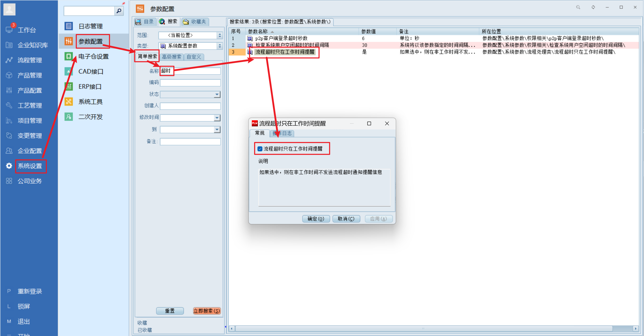Click the left arrow of horizontal scrollbar
Viewport: 644px width, 336px height.
[x=232, y=328]
